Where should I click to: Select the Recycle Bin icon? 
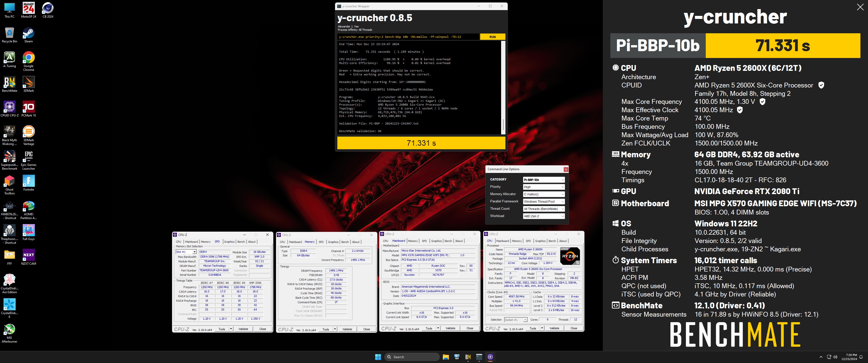[9, 35]
